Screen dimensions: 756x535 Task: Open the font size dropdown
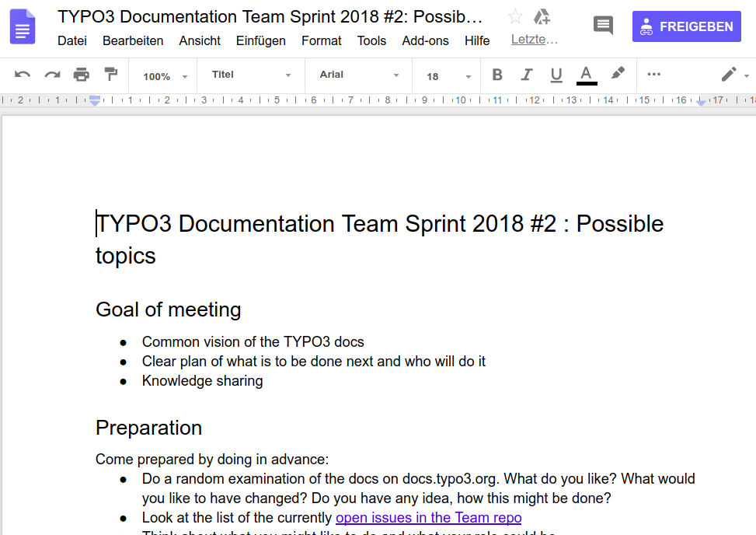[x=448, y=76]
